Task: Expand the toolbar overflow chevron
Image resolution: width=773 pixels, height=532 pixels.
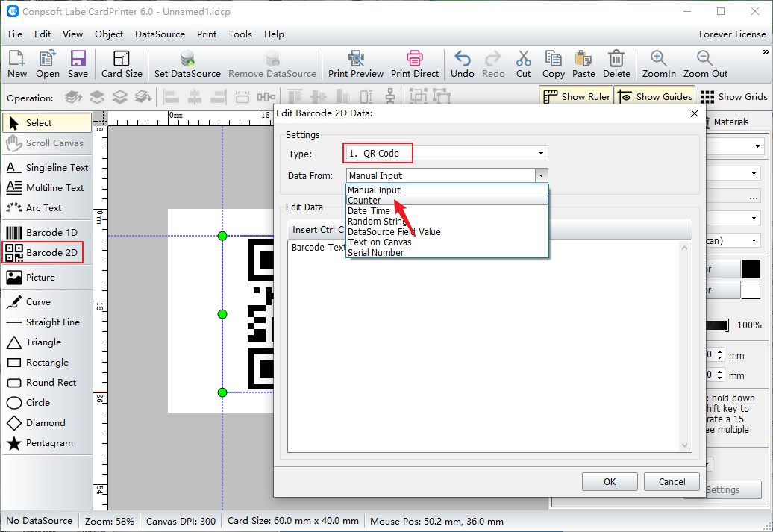Action: [766, 52]
